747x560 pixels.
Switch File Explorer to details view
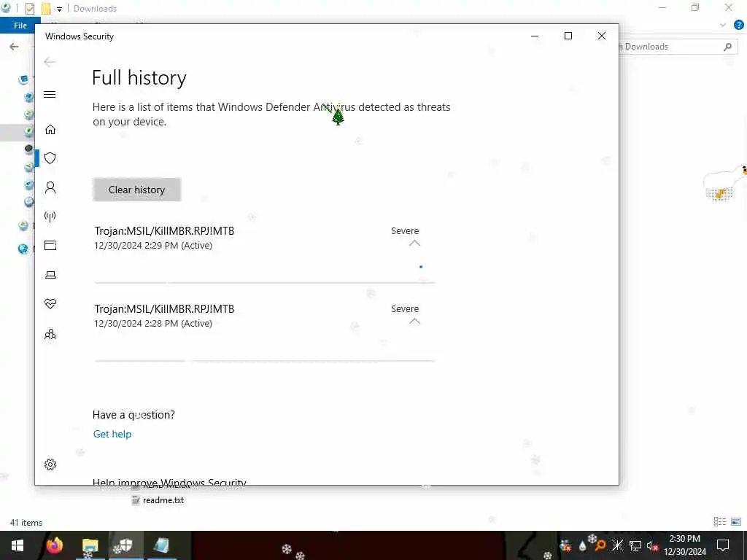720,522
